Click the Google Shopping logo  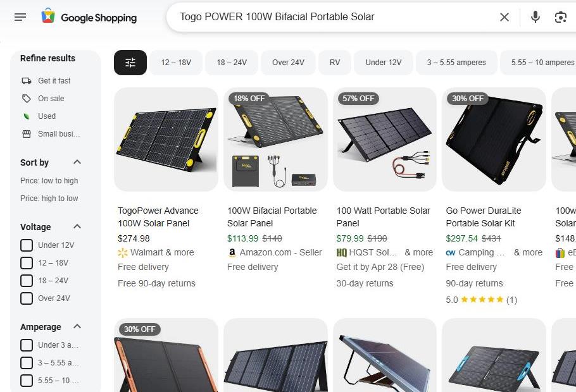(x=89, y=17)
